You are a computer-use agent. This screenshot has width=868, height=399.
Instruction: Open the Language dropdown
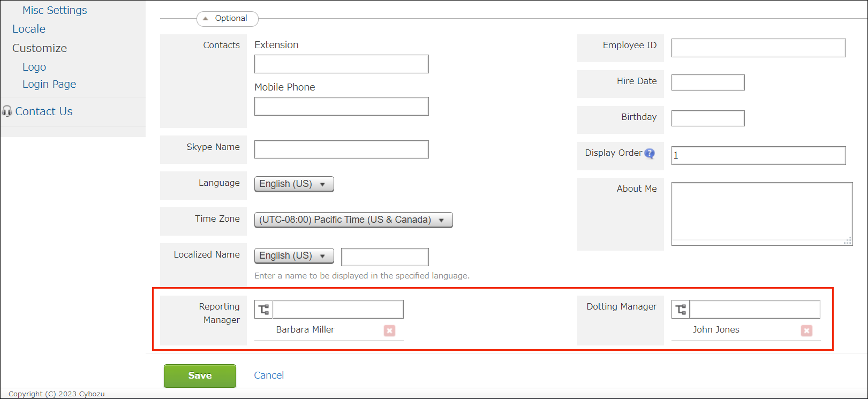pos(294,184)
